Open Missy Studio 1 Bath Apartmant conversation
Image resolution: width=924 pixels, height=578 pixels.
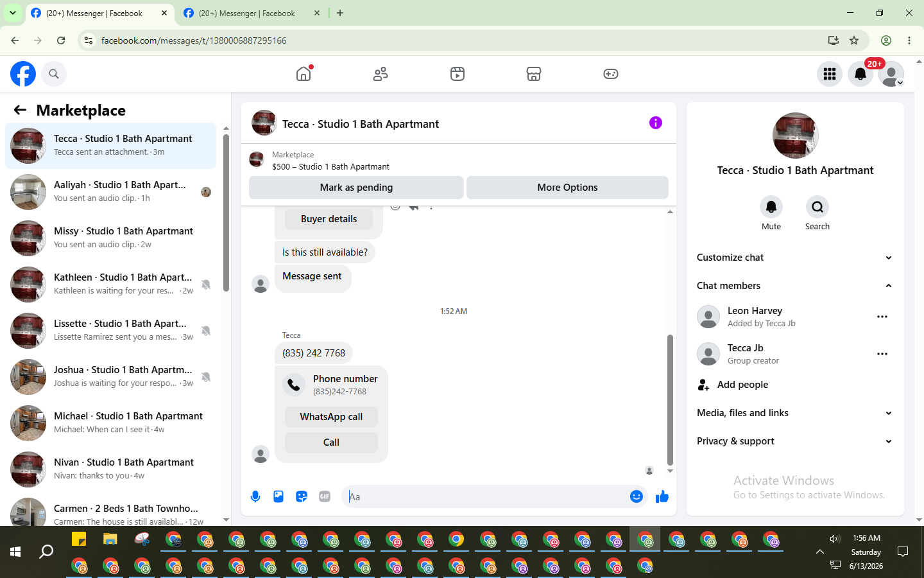[x=111, y=238]
